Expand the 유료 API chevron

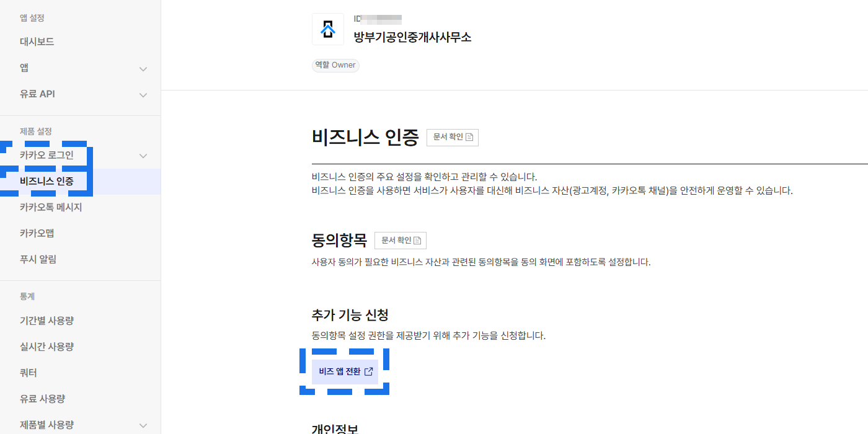tap(143, 95)
